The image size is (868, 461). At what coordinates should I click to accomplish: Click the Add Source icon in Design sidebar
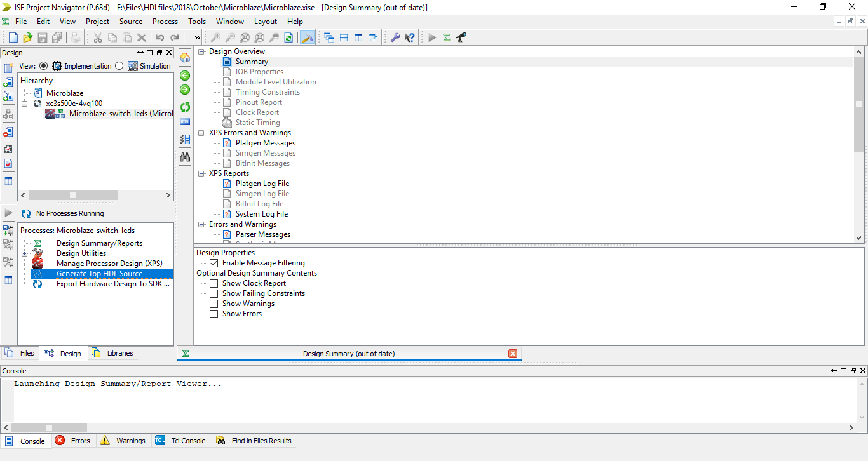[8, 82]
